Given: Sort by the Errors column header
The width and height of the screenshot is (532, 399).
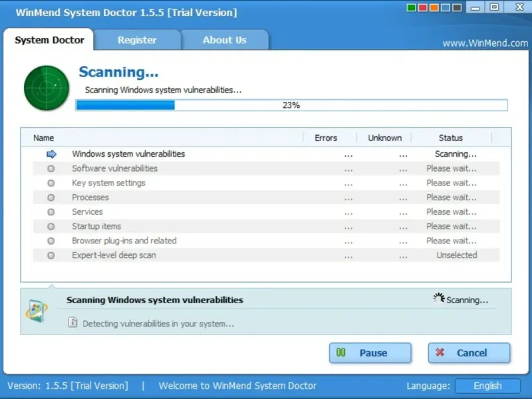Looking at the screenshot, I should pos(326,138).
